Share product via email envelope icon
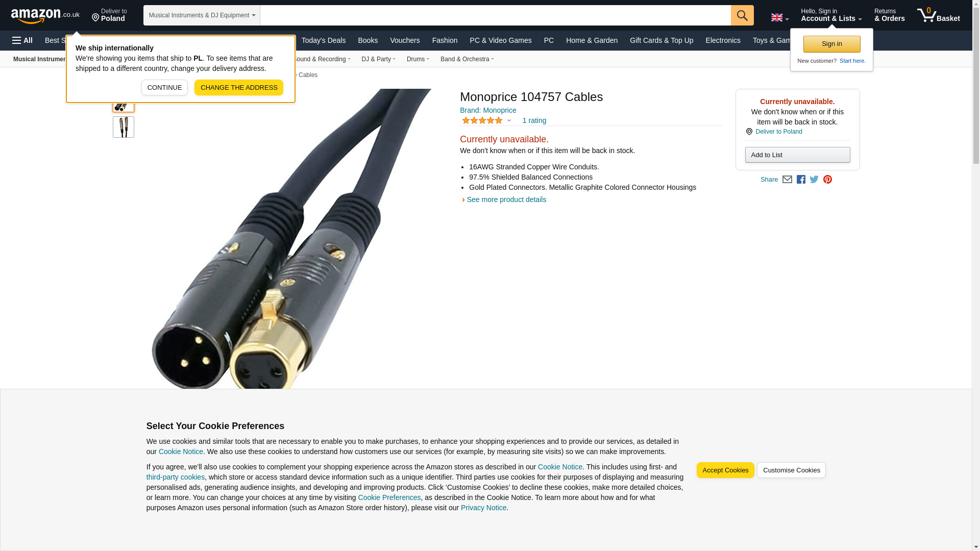The width and height of the screenshot is (980, 551). (x=787, y=180)
